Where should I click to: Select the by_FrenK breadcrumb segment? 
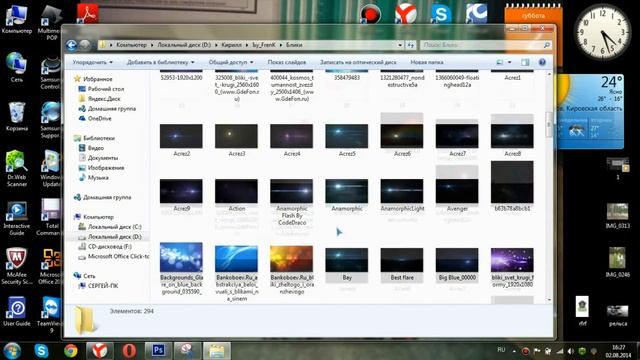point(264,45)
